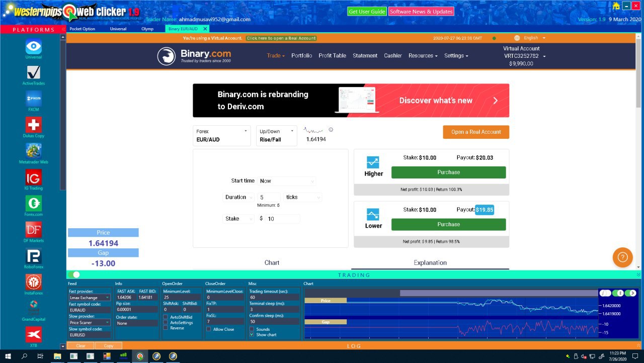Viewport: 644px width, 363px height.
Task: Click the Higher contract icon
Action: 373,162
